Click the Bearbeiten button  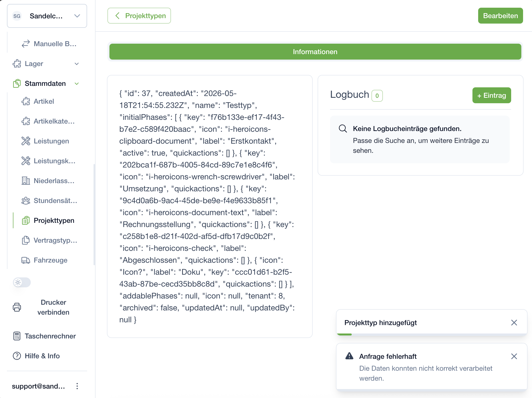coord(500,16)
